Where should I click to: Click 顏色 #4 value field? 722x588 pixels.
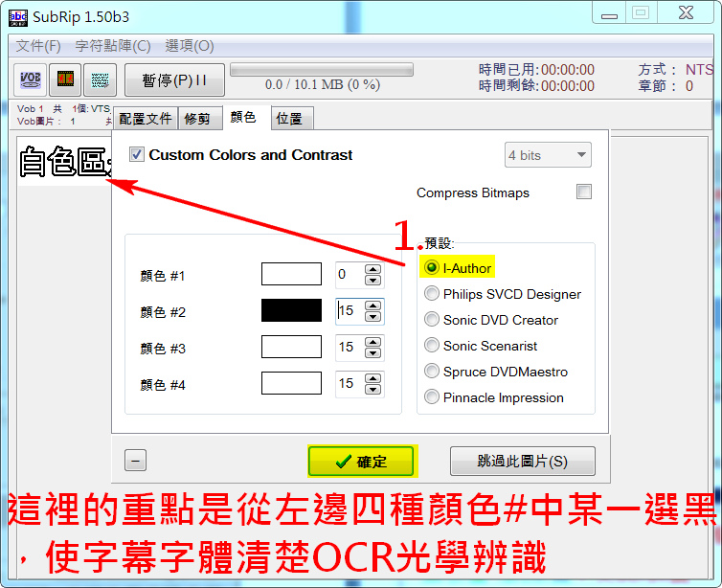(x=350, y=384)
